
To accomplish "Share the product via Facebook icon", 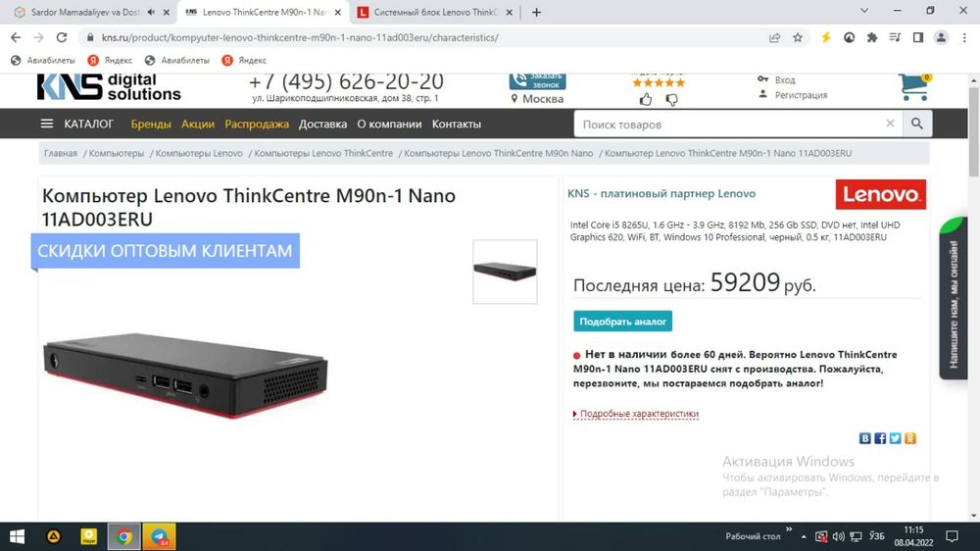I will click(x=880, y=438).
